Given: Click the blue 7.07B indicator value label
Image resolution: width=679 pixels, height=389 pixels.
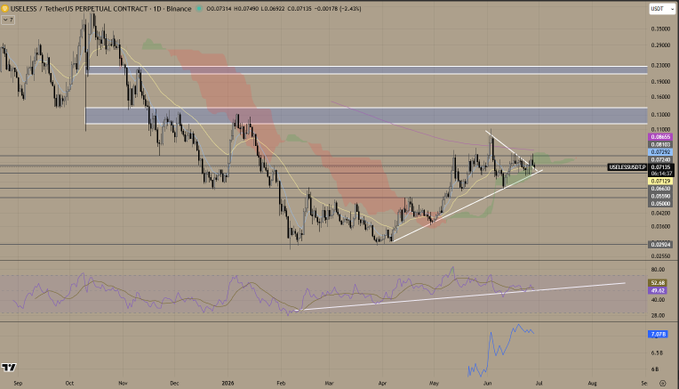Looking at the screenshot, I should tap(658, 334).
